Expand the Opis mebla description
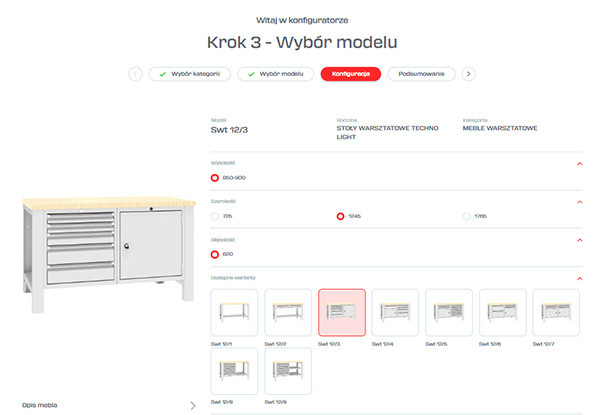 [x=192, y=405]
